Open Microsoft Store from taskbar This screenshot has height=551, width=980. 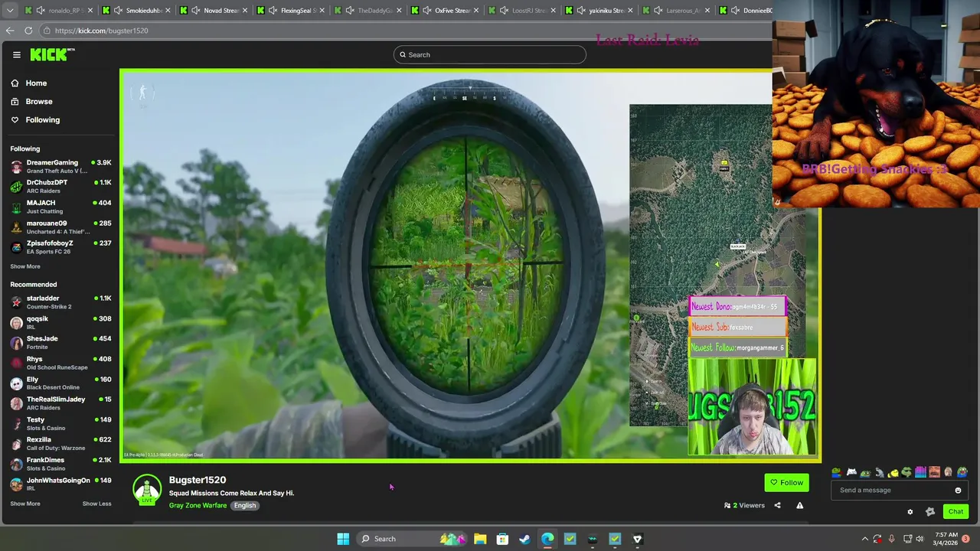[x=502, y=539]
